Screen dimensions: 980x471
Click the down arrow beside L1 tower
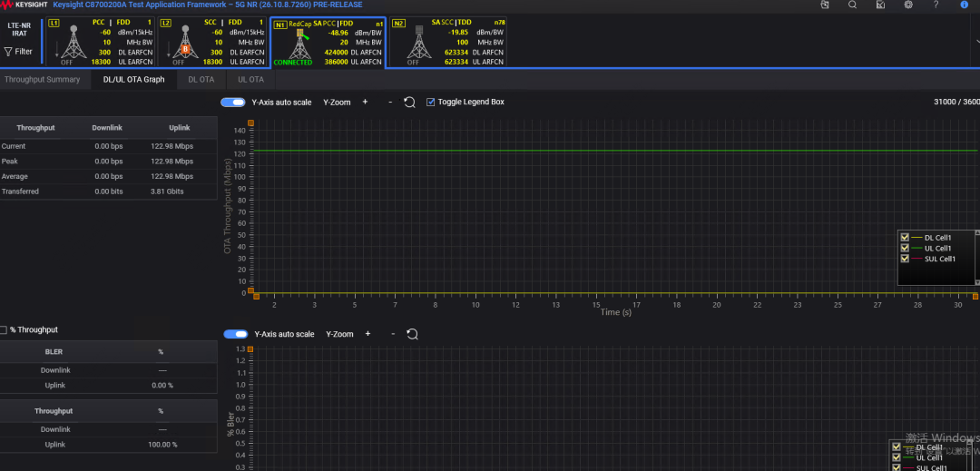(x=57, y=49)
